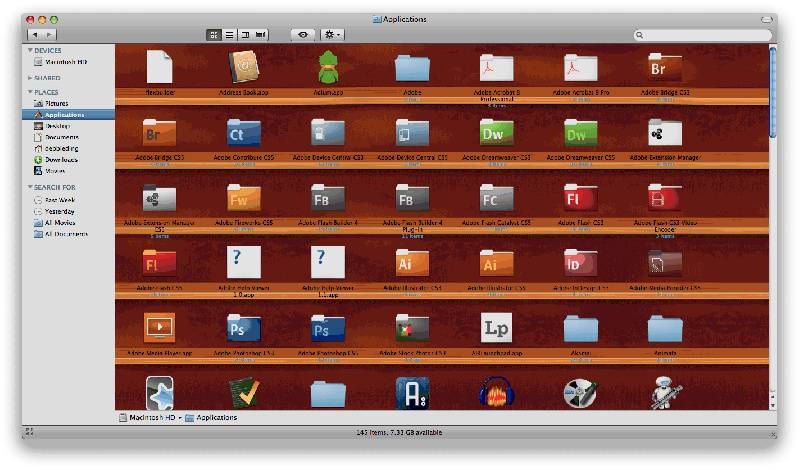
Task: Open the Address Book app icon
Action: coord(244,68)
